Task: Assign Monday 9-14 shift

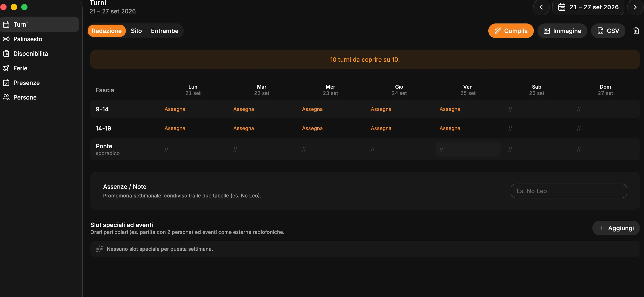Action: click(175, 109)
